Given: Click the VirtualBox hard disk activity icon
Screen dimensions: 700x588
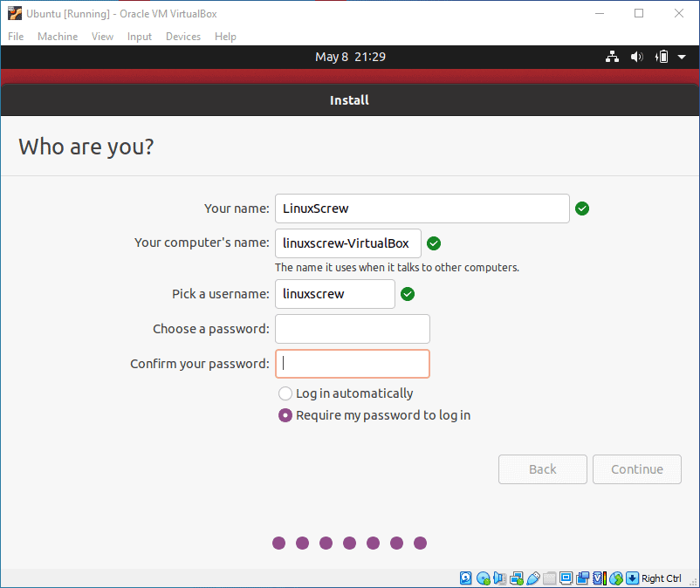Looking at the screenshot, I should (465, 578).
